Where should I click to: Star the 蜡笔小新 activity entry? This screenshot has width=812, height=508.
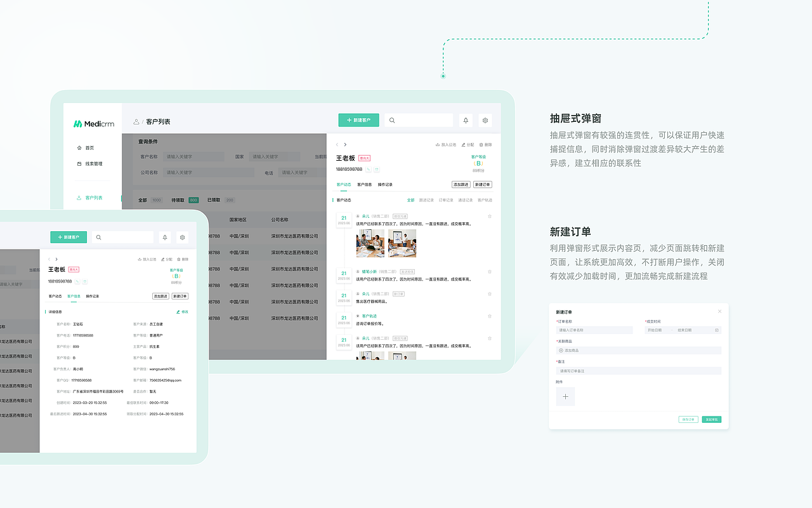click(x=490, y=271)
